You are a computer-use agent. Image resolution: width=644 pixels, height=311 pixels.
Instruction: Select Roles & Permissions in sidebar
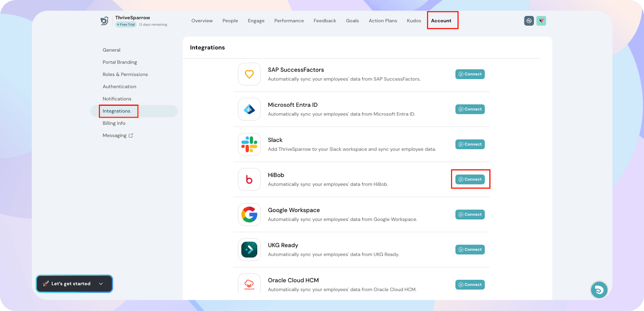[125, 74]
